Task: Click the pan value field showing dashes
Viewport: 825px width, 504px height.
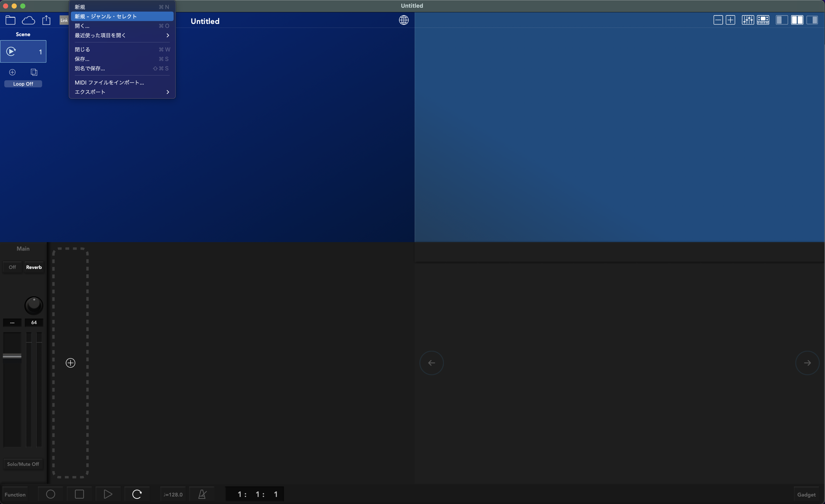Action: click(12, 322)
